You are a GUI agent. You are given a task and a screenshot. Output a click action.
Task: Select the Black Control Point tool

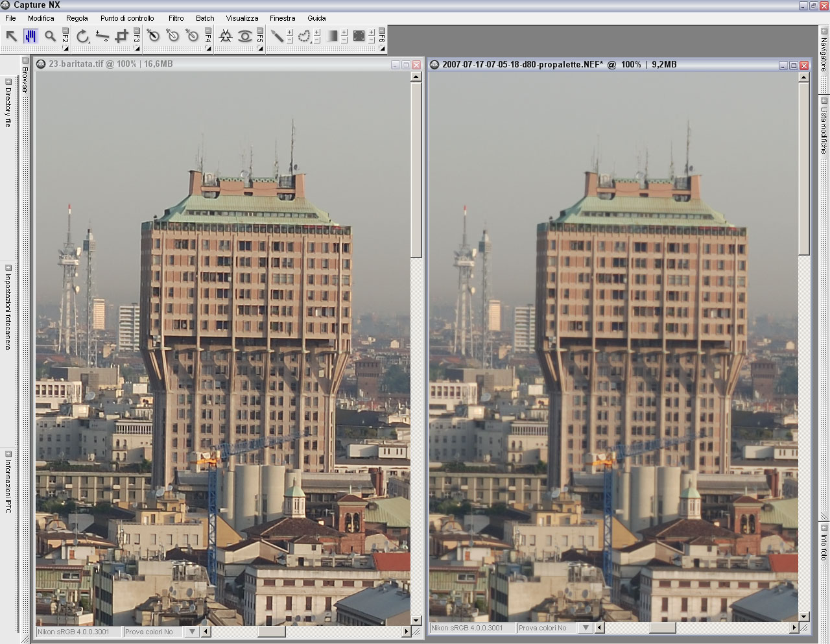pyautogui.click(x=154, y=36)
